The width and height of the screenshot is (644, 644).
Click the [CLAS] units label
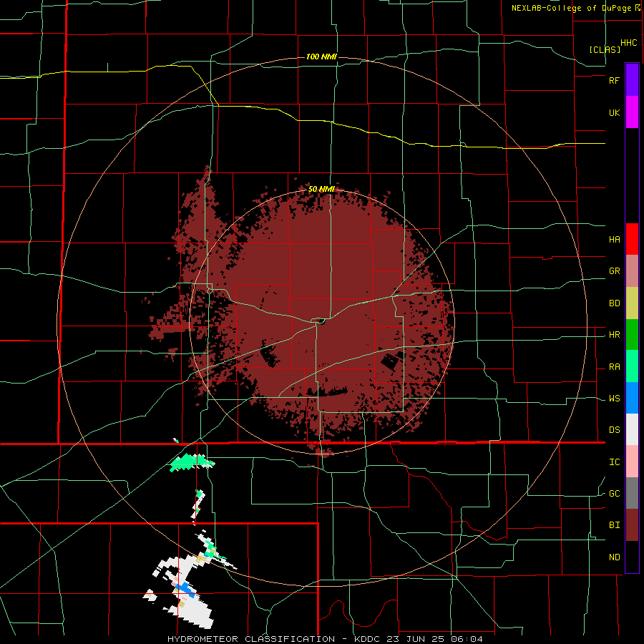(605, 49)
